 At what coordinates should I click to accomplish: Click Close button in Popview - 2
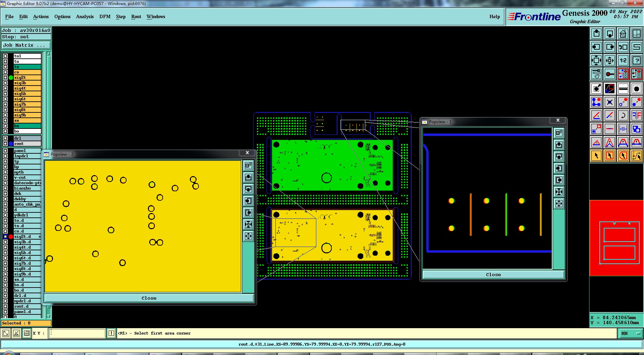pyautogui.click(x=149, y=298)
